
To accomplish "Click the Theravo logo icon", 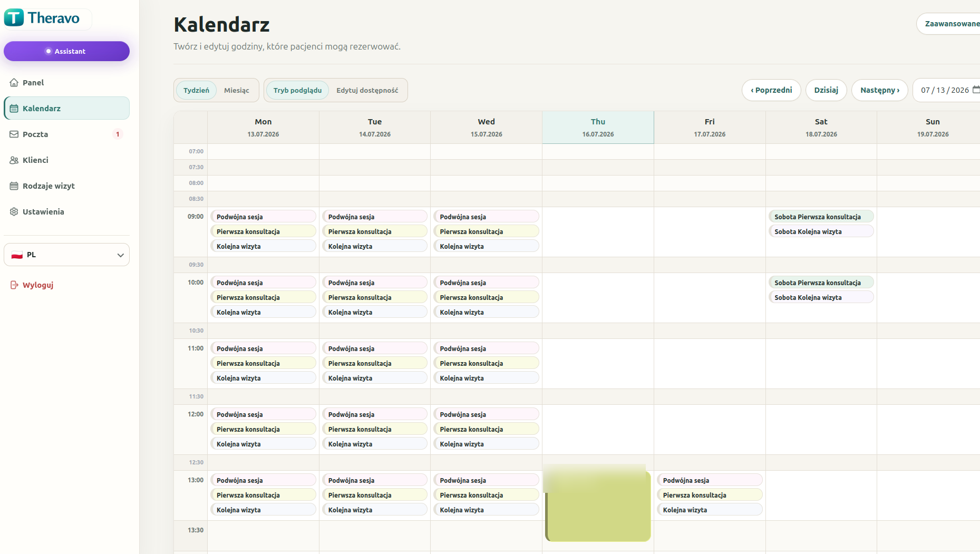I will point(14,17).
